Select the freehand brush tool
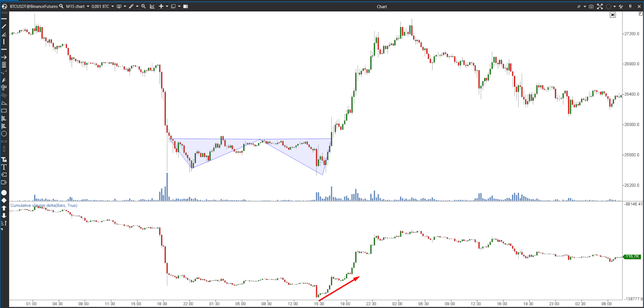This screenshot has height=308, width=644. pos(4,80)
